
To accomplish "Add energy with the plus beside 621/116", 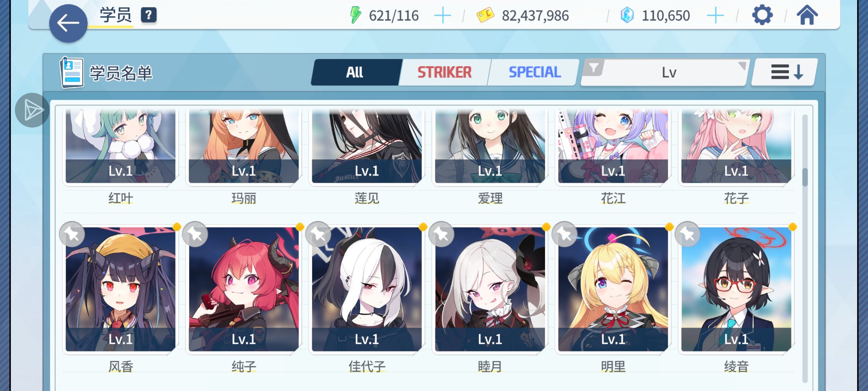I will 442,16.
